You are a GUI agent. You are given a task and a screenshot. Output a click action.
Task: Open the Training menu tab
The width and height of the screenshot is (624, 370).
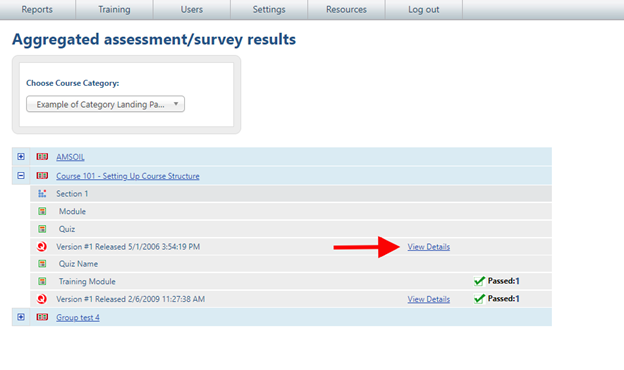pyautogui.click(x=114, y=10)
